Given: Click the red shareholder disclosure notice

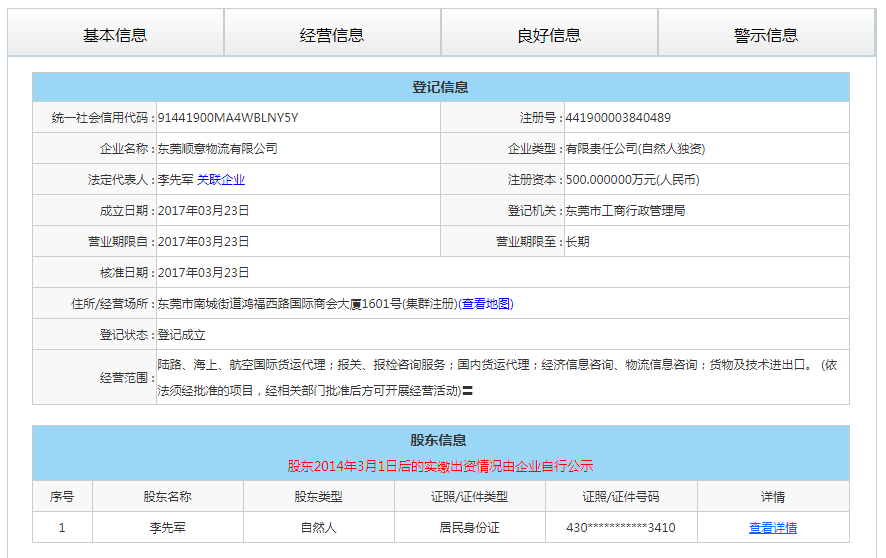Looking at the screenshot, I should tap(441, 466).
